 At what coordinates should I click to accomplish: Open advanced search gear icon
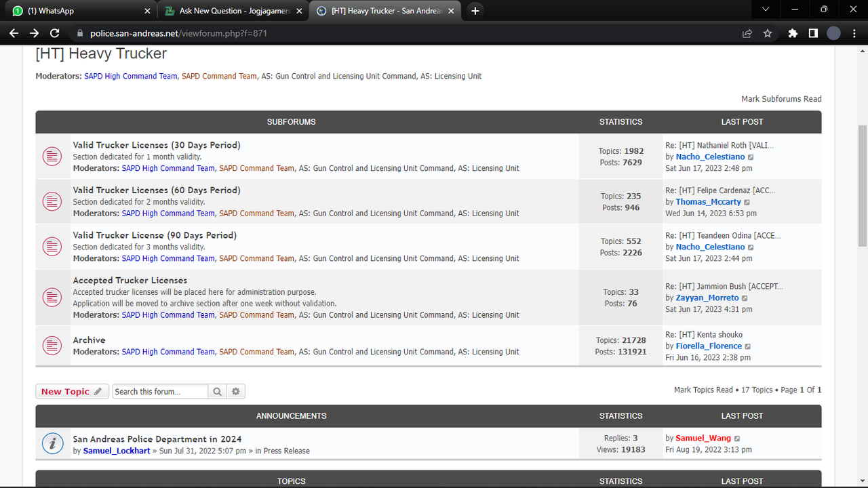pos(236,392)
